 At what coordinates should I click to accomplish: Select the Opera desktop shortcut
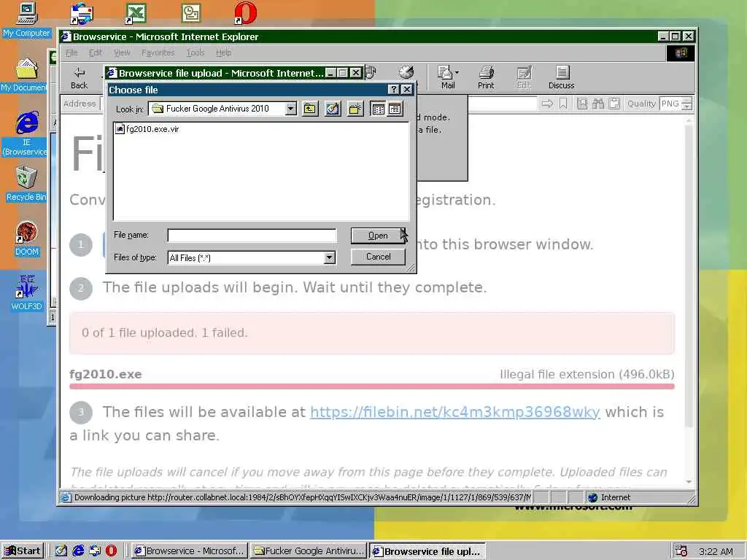pyautogui.click(x=245, y=13)
